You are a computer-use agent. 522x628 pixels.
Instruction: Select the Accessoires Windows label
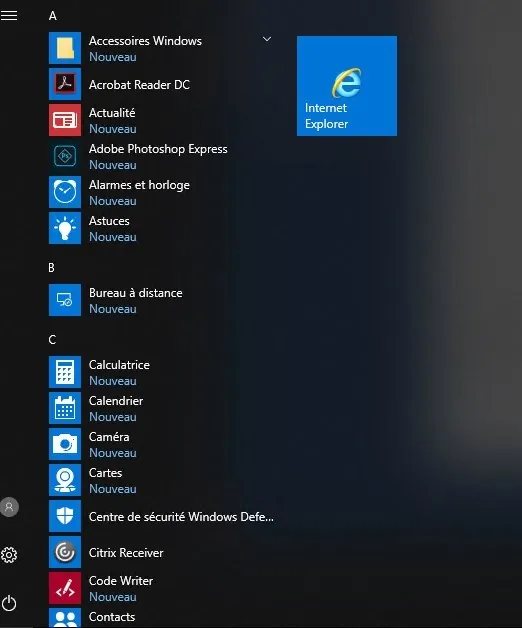(145, 41)
